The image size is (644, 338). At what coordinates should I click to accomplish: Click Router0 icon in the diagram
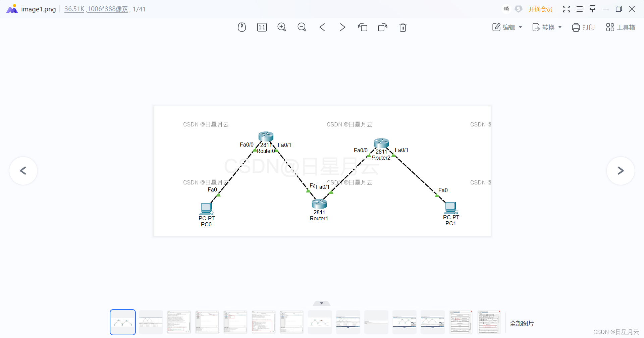(x=266, y=136)
